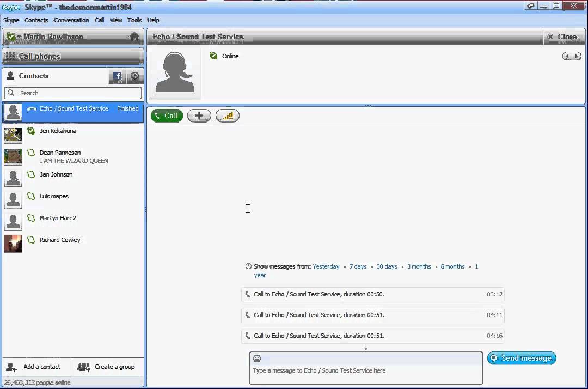Click the Online status icon in profile
The image size is (588, 389).
tap(213, 56)
